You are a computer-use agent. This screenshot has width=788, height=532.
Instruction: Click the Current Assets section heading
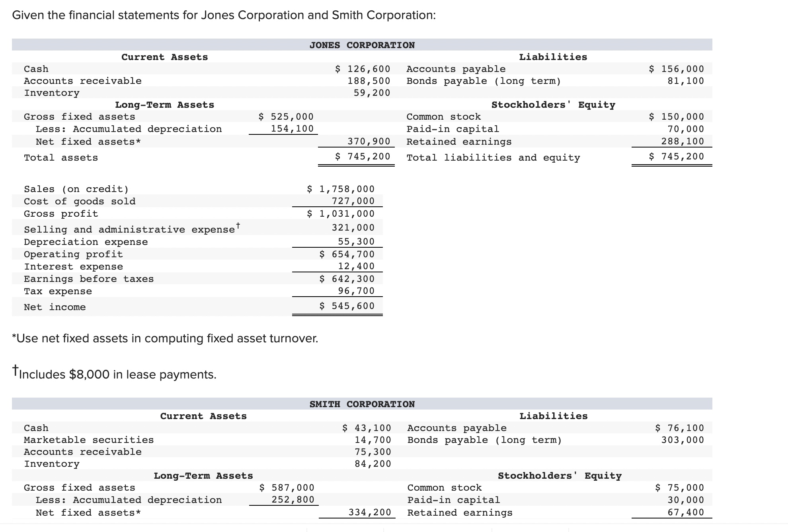[164, 56]
